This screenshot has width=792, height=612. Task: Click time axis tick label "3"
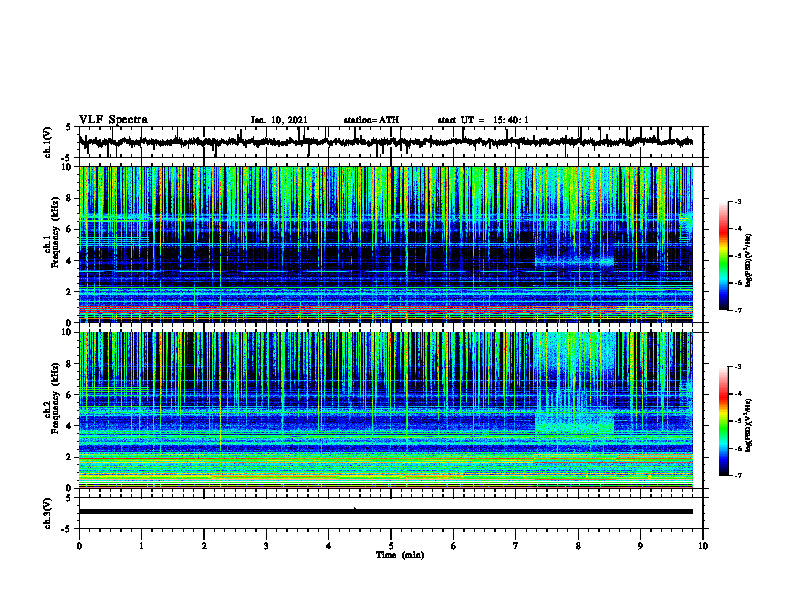[x=266, y=546]
